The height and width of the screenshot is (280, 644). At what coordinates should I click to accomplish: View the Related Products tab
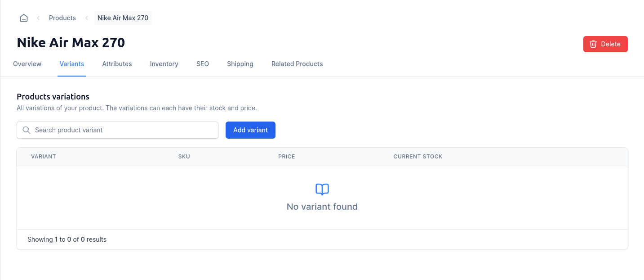[x=297, y=64]
